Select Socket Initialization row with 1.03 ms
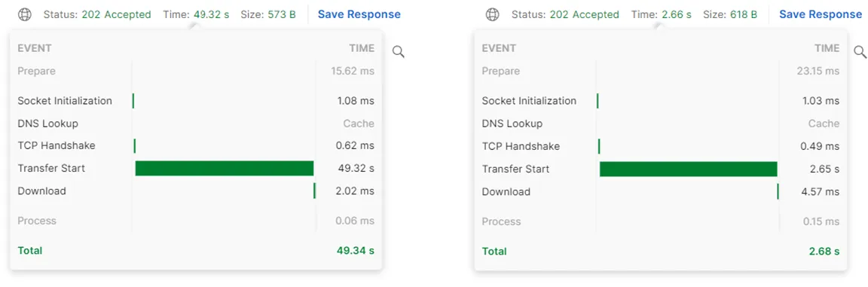Viewport: 868px width, 287px height. (660, 101)
